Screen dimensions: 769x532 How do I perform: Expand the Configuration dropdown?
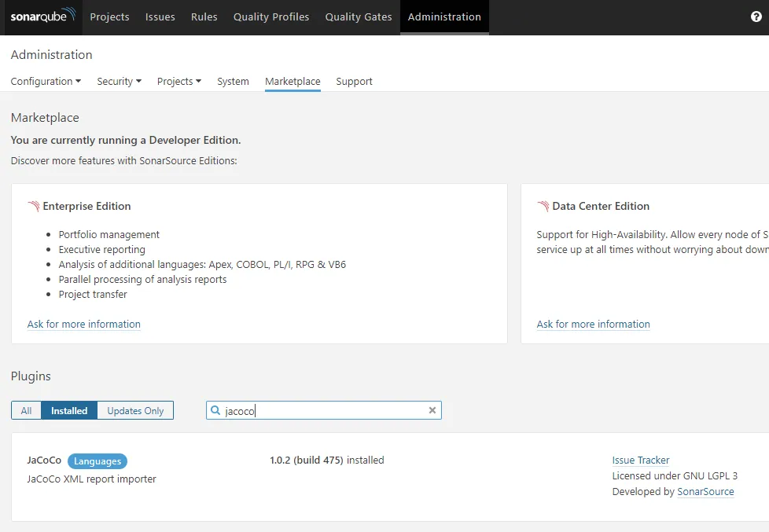(x=46, y=81)
